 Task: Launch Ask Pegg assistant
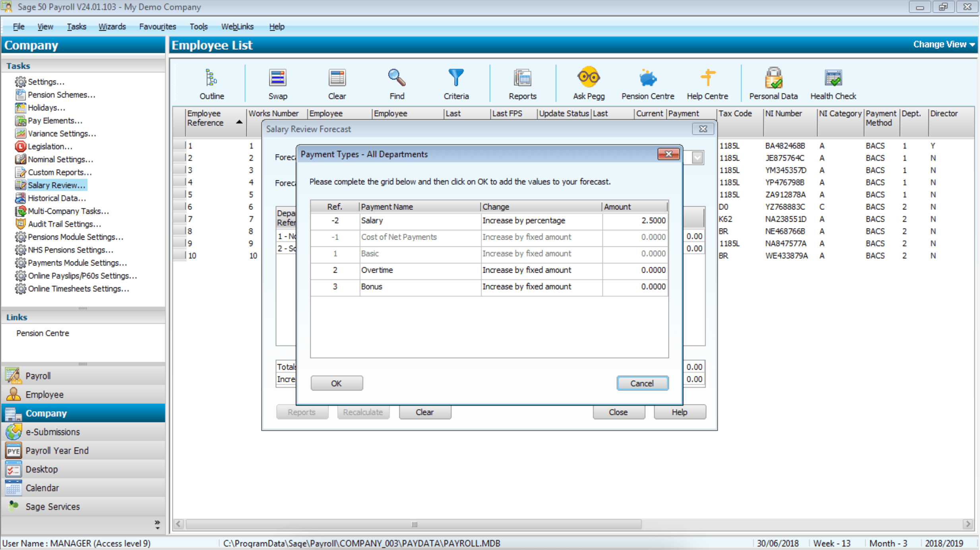coord(589,83)
